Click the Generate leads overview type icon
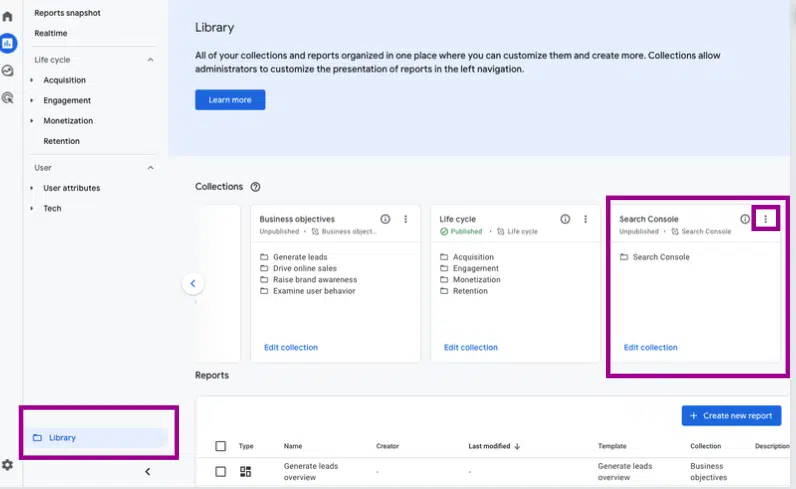This screenshot has height=489, width=796. tap(245, 472)
